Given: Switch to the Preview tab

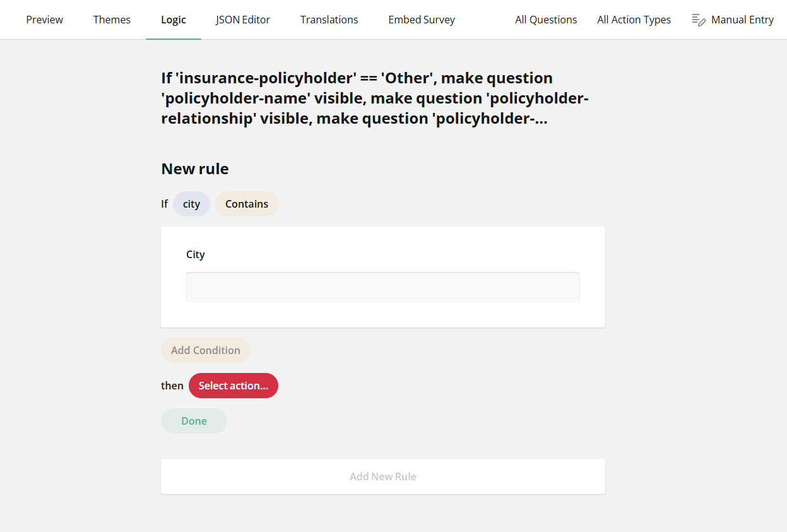Looking at the screenshot, I should pos(44,20).
